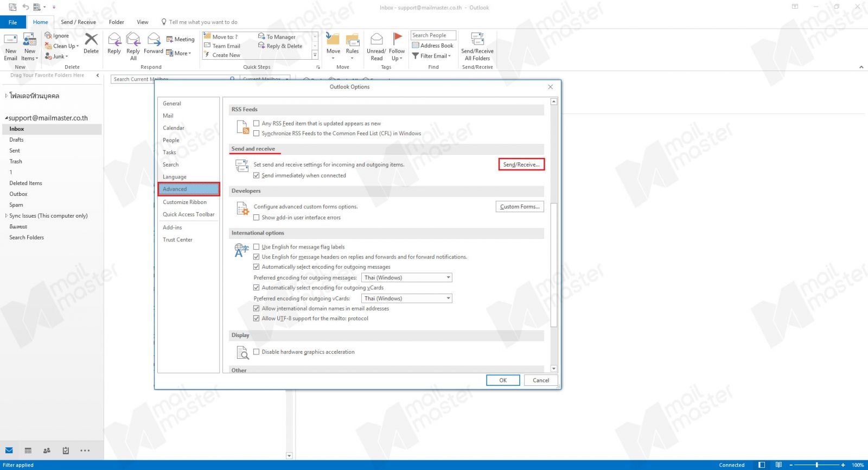Open the Junk dropdown

pyautogui.click(x=56, y=56)
